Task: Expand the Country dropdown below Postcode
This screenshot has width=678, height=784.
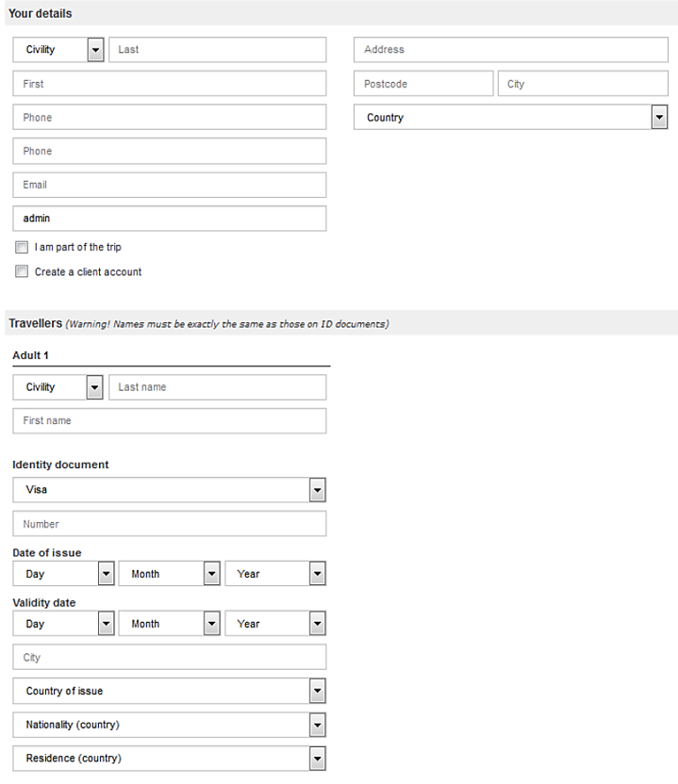Action: pos(510,118)
